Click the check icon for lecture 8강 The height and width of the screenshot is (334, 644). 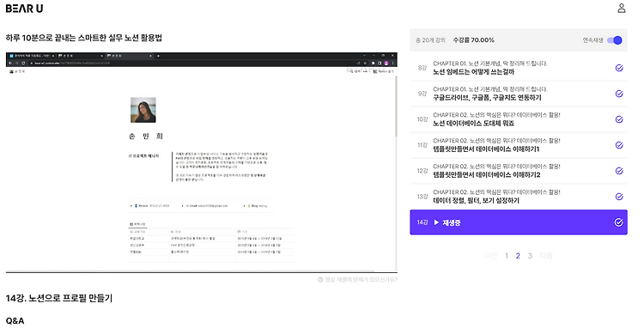tap(619, 68)
